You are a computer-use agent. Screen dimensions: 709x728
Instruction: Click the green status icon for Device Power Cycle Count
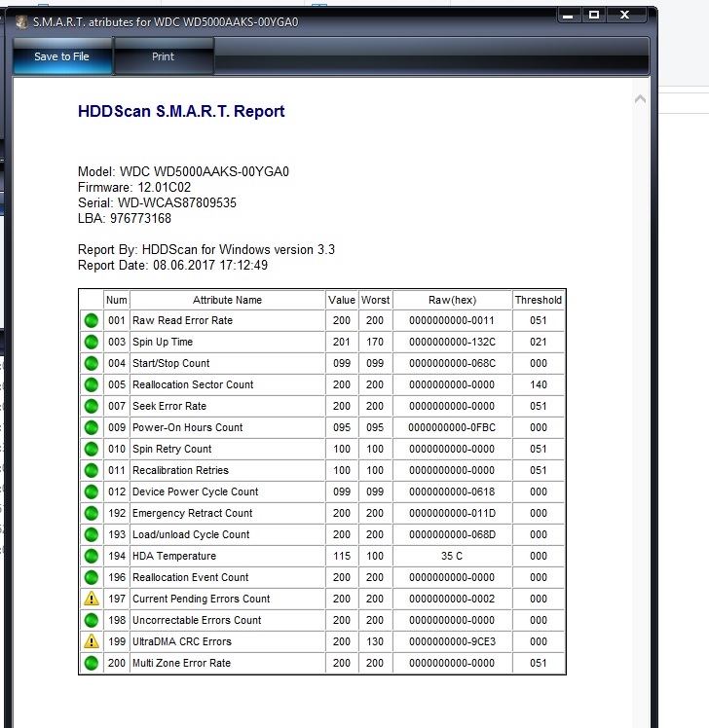(92, 491)
